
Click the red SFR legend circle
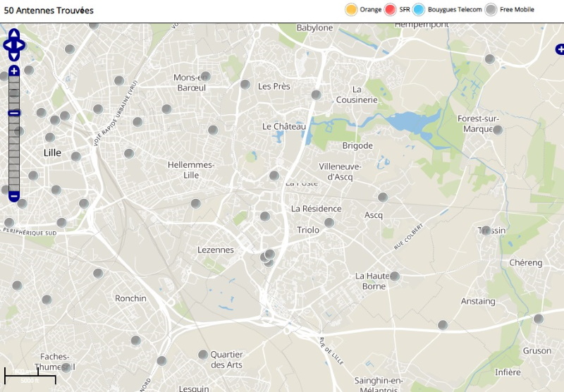click(390, 9)
